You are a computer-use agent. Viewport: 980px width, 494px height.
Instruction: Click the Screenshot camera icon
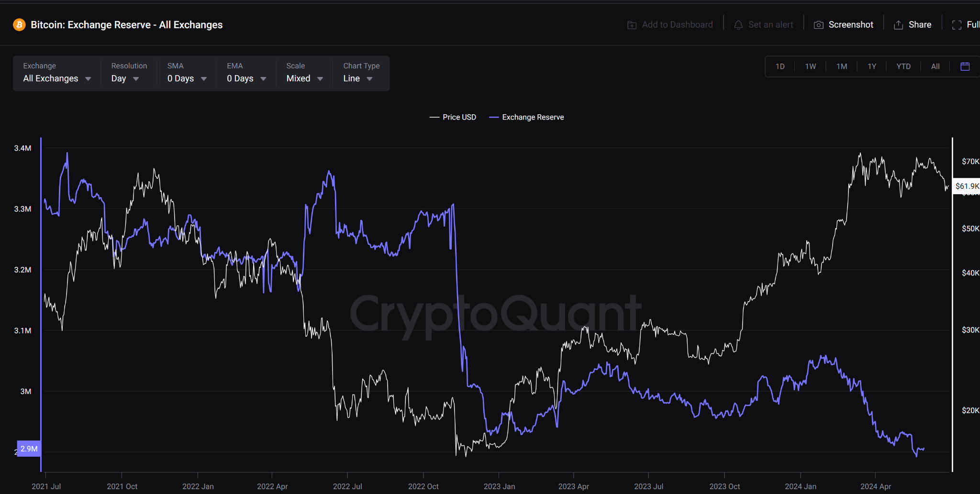coord(818,25)
